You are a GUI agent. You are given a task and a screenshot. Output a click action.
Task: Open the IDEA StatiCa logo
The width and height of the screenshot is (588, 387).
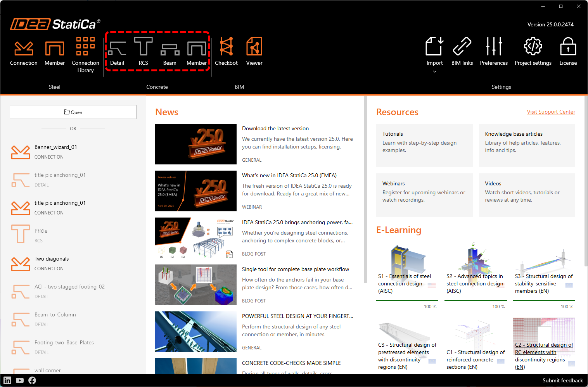point(55,24)
